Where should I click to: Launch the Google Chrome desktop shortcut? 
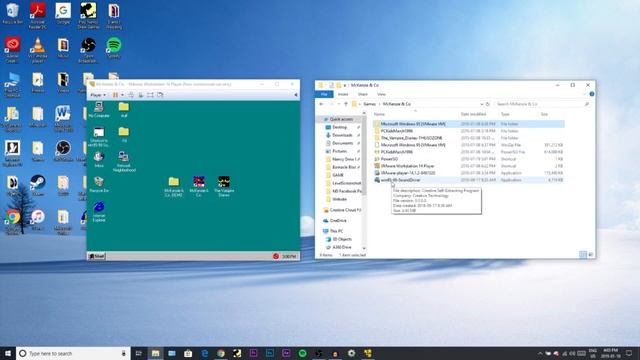(x=12, y=222)
